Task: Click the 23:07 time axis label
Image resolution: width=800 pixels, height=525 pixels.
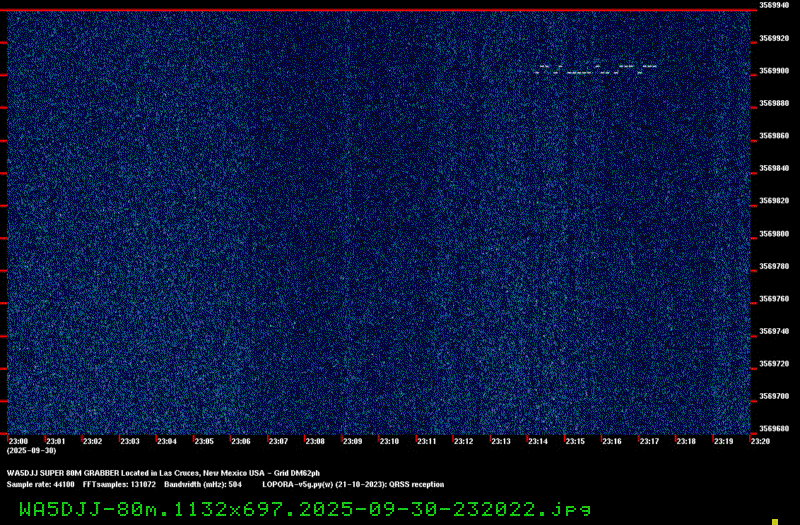Action: [x=278, y=441]
